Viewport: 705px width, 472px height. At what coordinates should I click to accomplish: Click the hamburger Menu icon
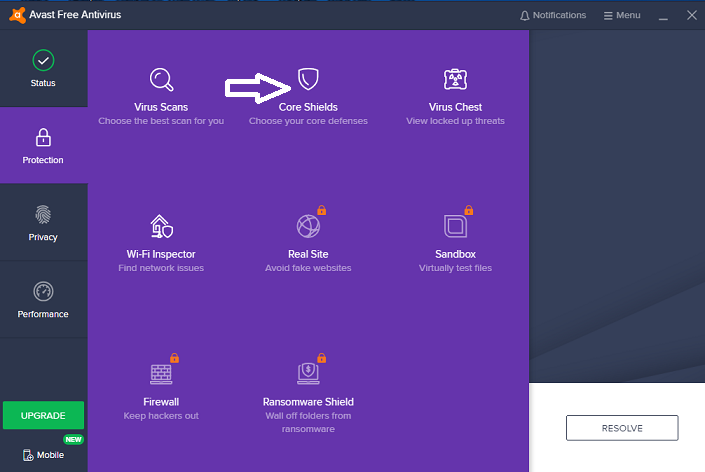click(x=608, y=16)
